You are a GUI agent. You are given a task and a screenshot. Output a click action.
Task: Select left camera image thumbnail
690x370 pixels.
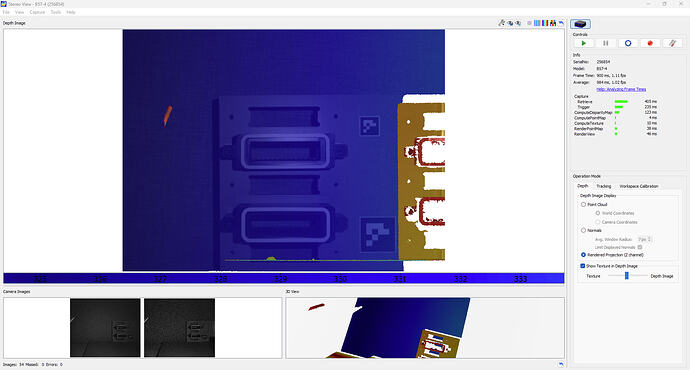(105, 328)
